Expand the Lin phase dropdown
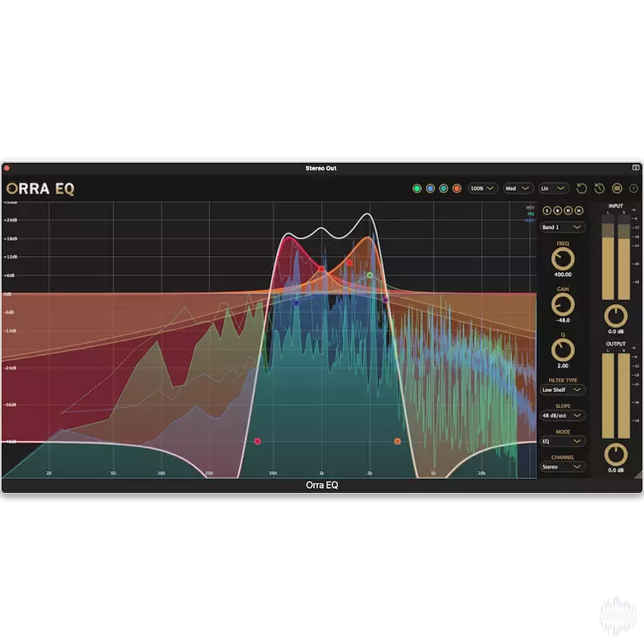Image resolution: width=644 pixels, height=644 pixels. 554,188
